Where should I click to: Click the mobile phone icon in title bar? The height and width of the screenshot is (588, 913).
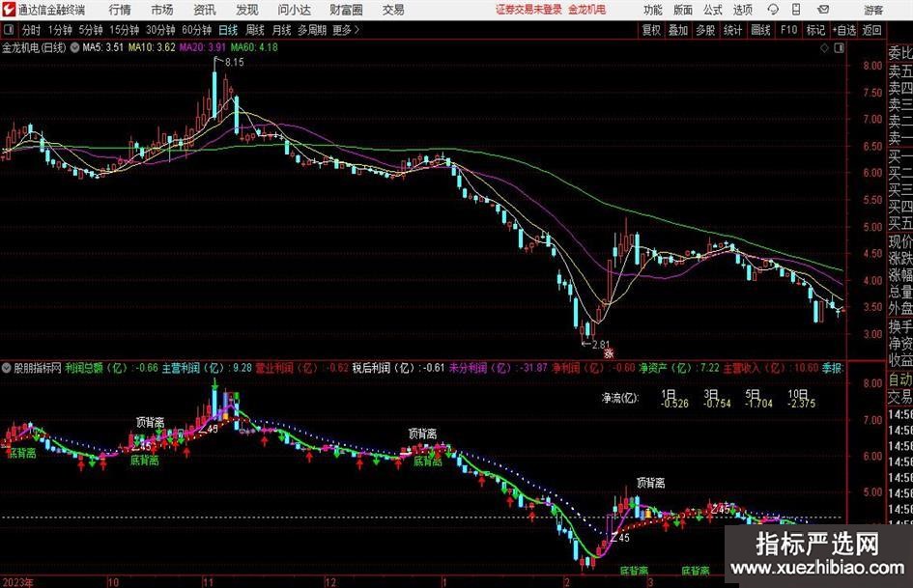(796, 10)
